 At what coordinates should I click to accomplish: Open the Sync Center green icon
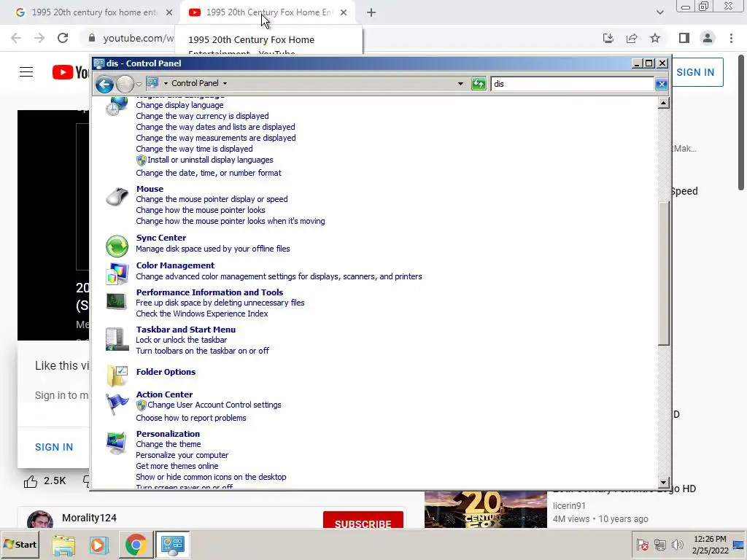(117, 246)
